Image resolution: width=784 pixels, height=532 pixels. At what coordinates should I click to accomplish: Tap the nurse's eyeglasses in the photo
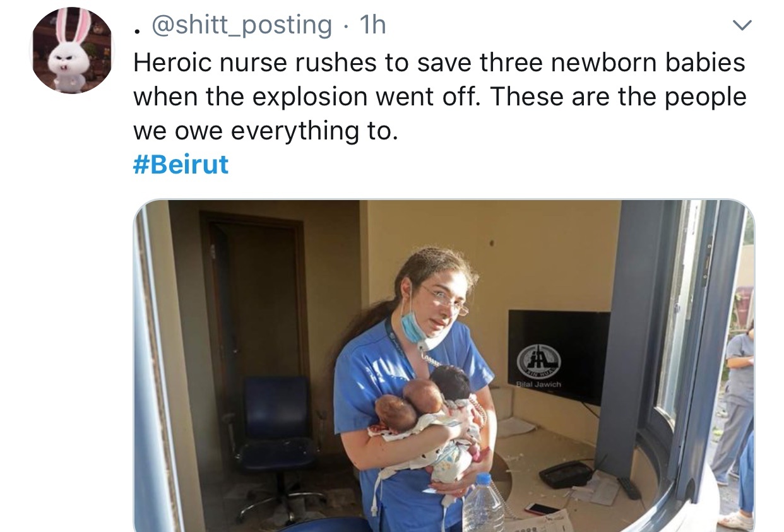click(x=443, y=300)
